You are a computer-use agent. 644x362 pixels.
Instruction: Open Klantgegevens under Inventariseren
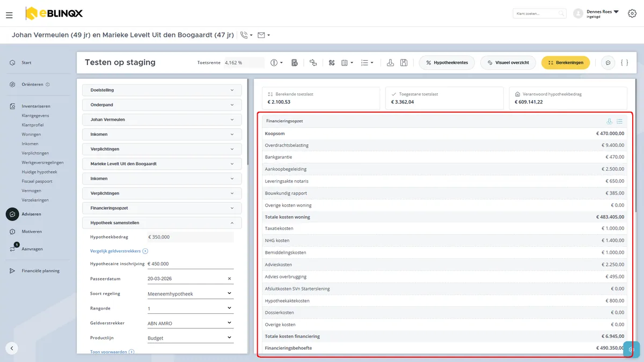pos(34,116)
